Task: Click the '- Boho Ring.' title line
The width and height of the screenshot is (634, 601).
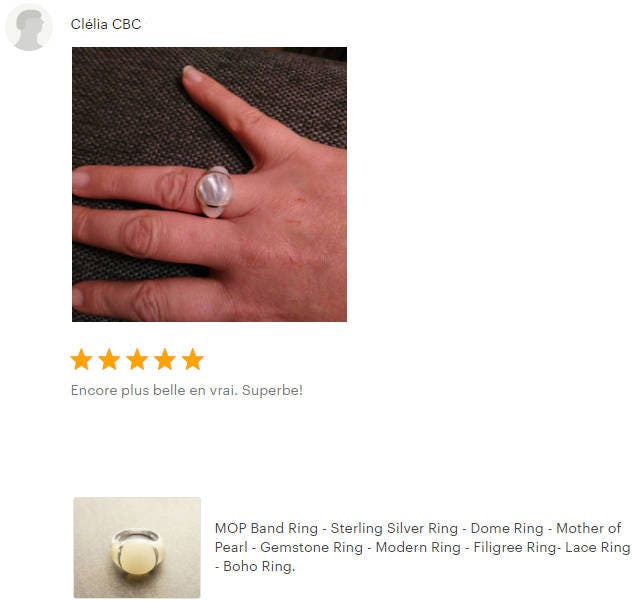Action: point(255,566)
